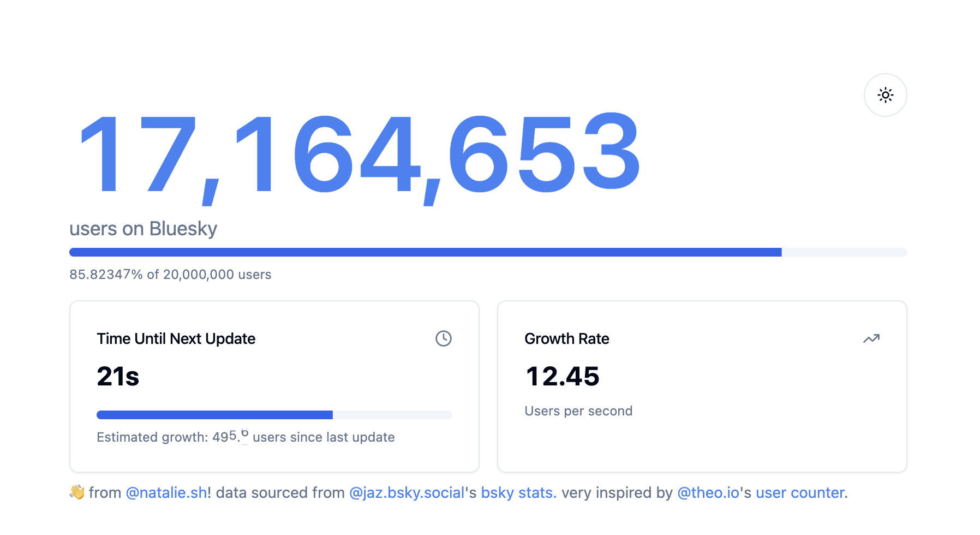
Task: Click the next update countdown progress bar
Action: (274, 415)
